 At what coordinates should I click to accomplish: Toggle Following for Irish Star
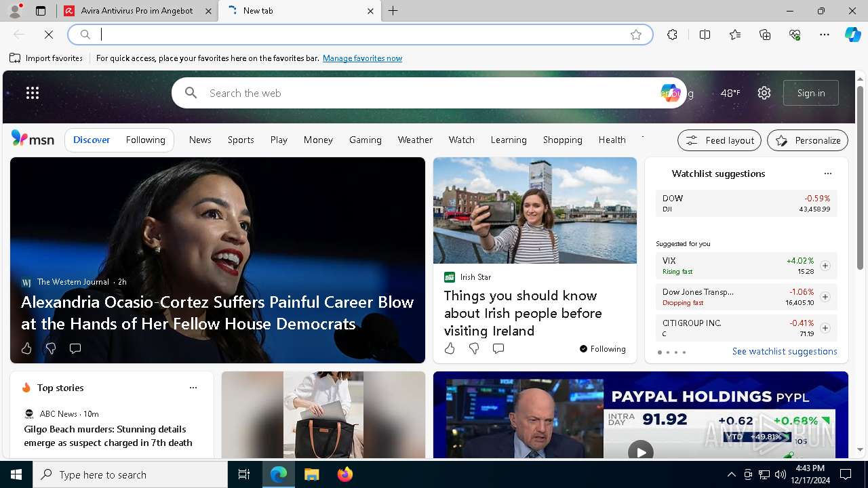[x=602, y=349]
